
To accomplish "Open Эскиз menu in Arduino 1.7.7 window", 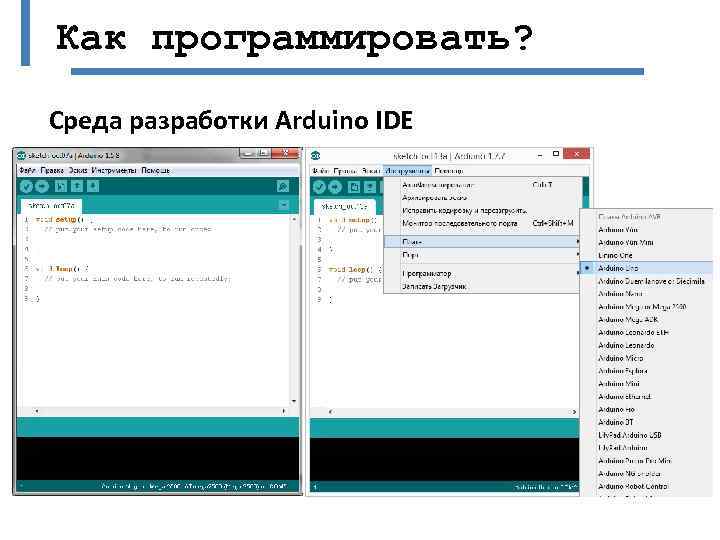I will pyautogui.click(x=371, y=171).
